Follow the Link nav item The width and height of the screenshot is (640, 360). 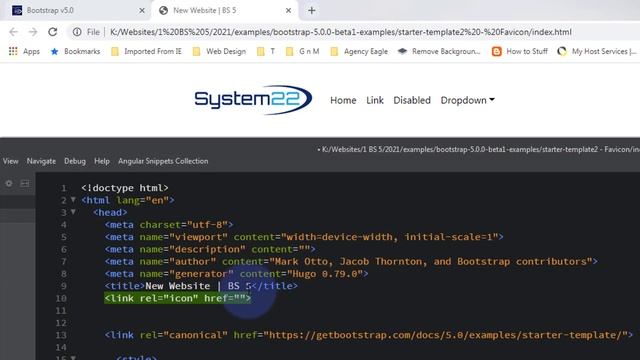[x=375, y=100]
